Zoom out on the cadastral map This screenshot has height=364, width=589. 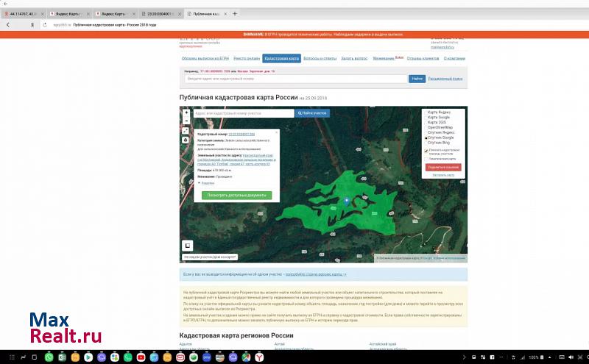pyautogui.click(x=186, y=121)
